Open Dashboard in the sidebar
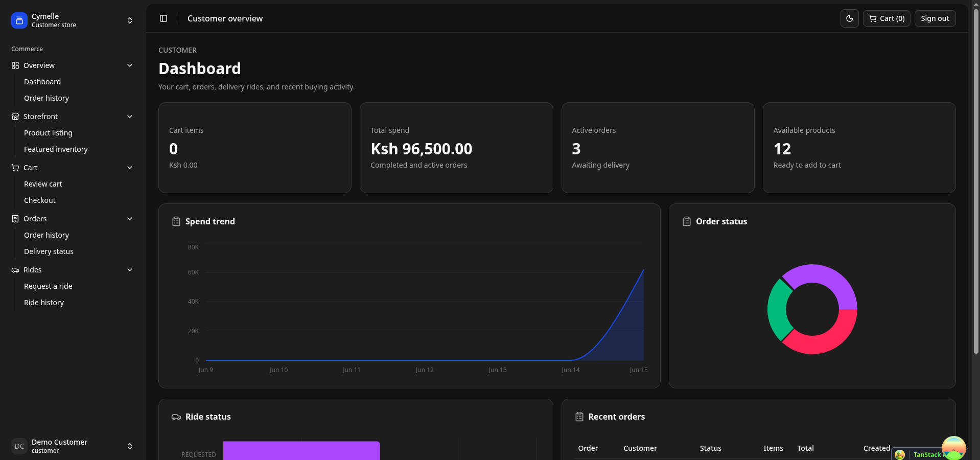This screenshot has width=980, height=460. pos(42,82)
